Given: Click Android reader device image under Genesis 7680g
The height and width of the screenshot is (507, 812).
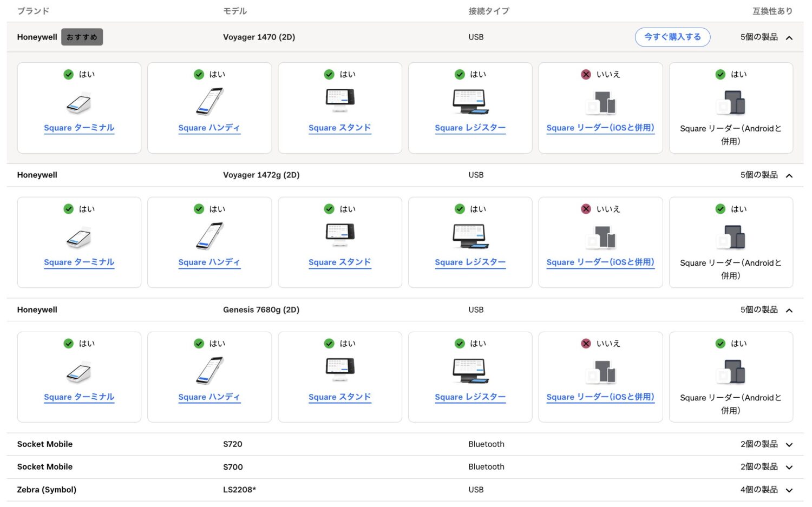Looking at the screenshot, I should [x=731, y=372].
